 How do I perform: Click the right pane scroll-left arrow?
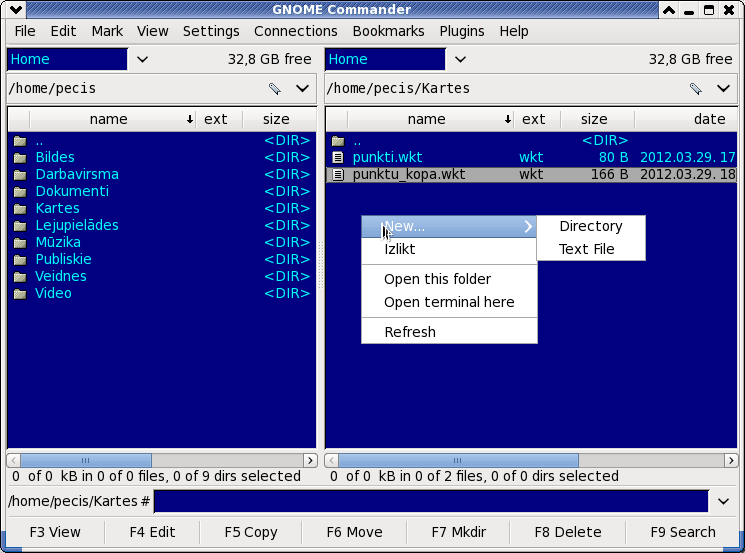pyautogui.click(x=332, y=460)
